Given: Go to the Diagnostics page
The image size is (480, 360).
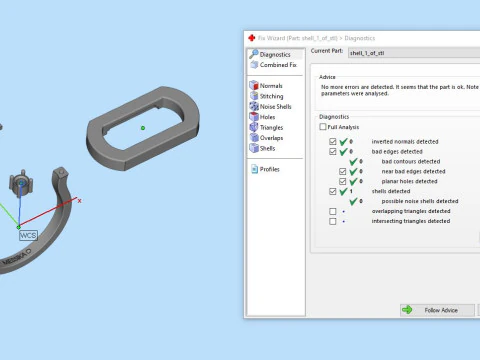Looking at the screenshot, I should (x=275, y=54).
